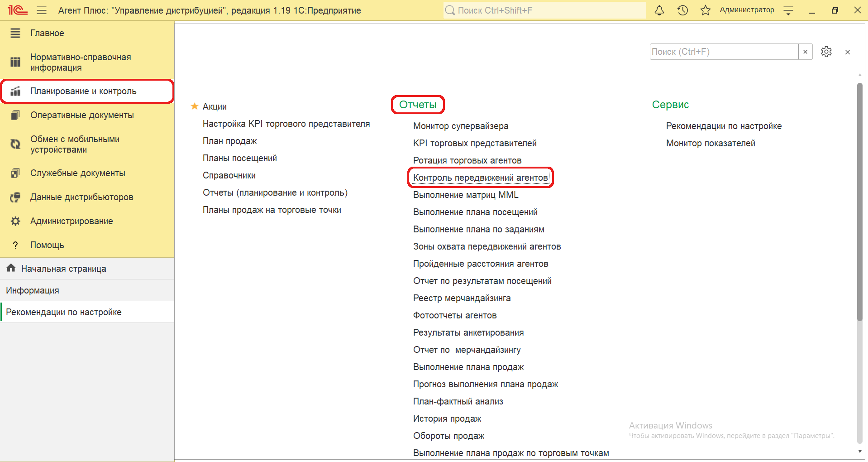Open Ротация торговых агентов report

467,160
